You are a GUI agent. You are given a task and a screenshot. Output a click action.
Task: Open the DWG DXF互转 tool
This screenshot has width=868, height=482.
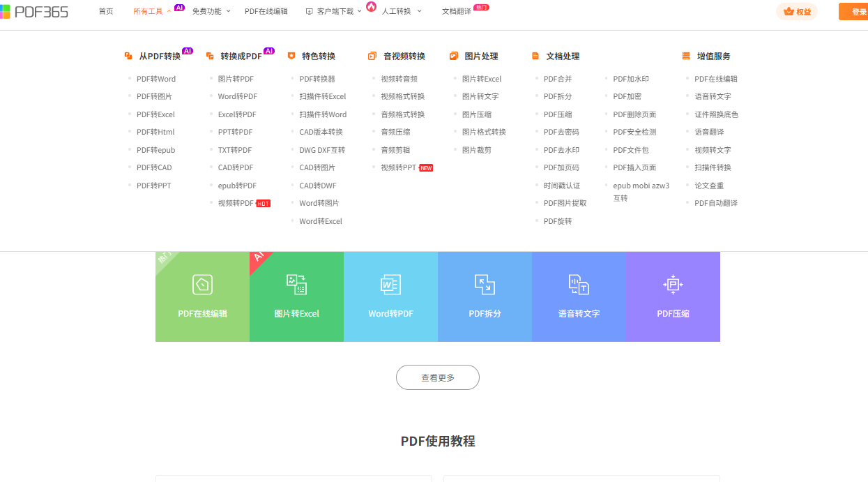tap(322, 150)
